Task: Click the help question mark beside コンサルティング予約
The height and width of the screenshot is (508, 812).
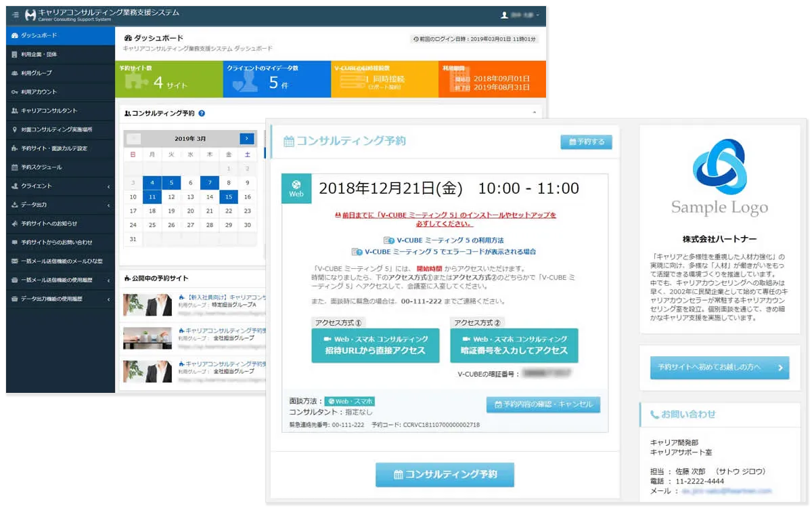Action: tap(202, 114)
